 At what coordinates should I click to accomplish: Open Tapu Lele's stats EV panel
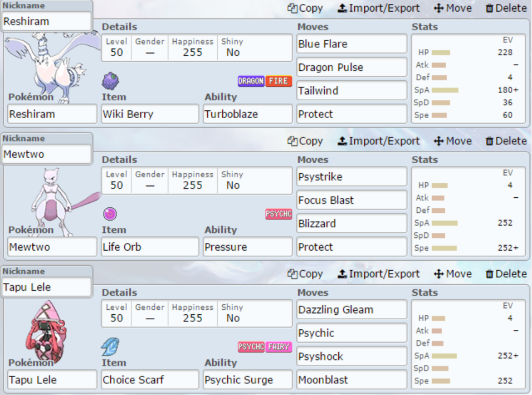click(468, 344)
